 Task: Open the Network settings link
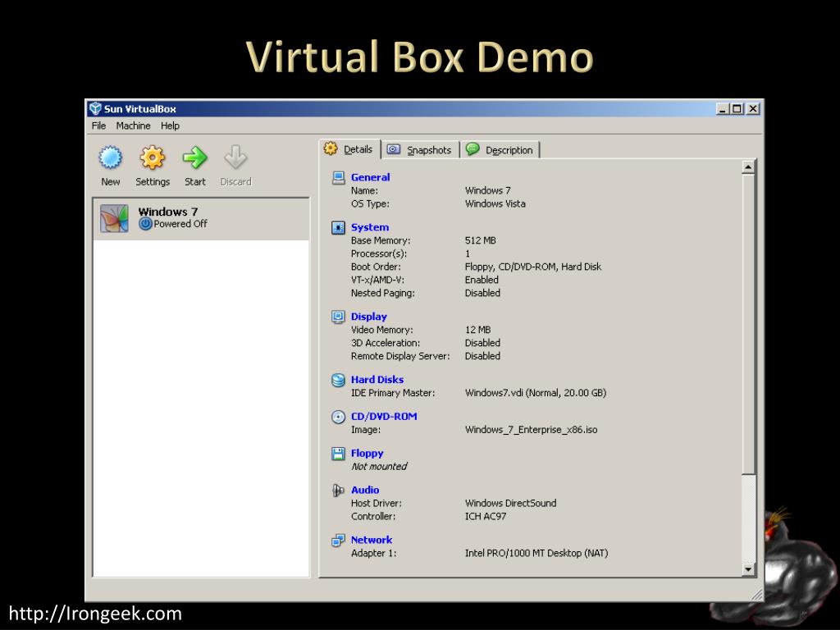pos(372,540)
